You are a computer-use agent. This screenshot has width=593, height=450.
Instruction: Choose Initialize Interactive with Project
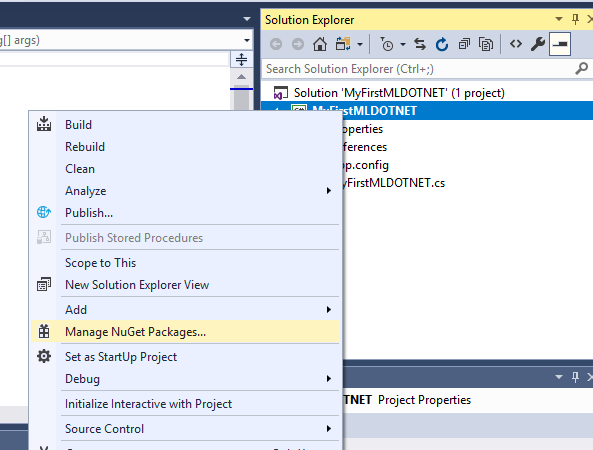coord(185,404)
